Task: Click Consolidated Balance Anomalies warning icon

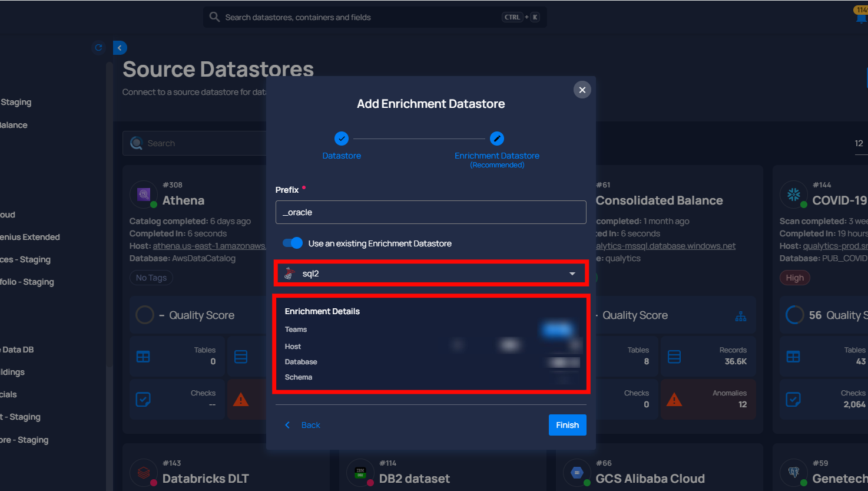Action: [x=674, y=400]
